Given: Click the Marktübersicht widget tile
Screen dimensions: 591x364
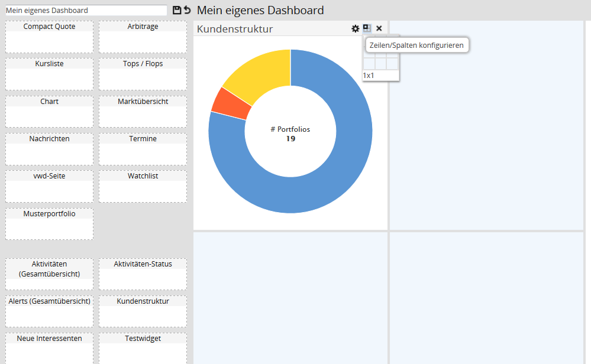Looking at the screenshot, I should point(143,112).
